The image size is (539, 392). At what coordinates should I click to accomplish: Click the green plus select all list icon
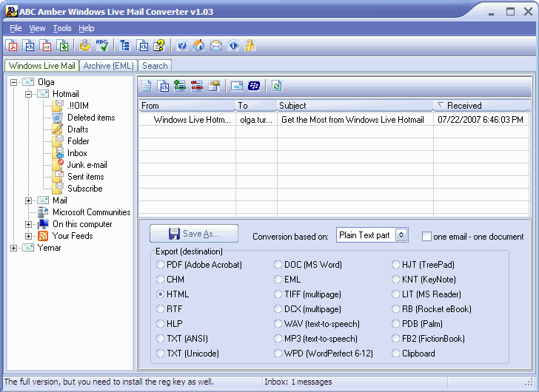(180, 86)
